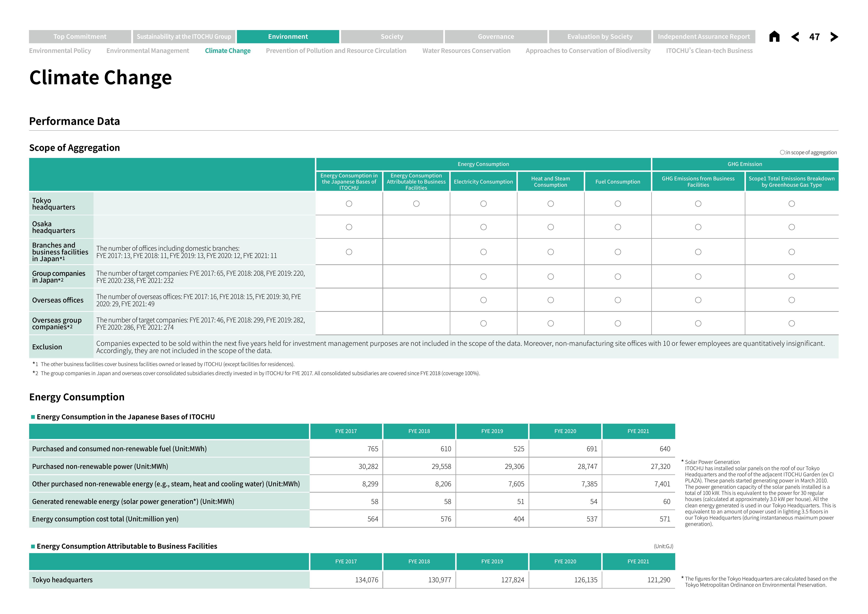Image resolution: width=868 pixels, height=614 pixels.
Task: Select the Environment tab
Action: point(288,37)
